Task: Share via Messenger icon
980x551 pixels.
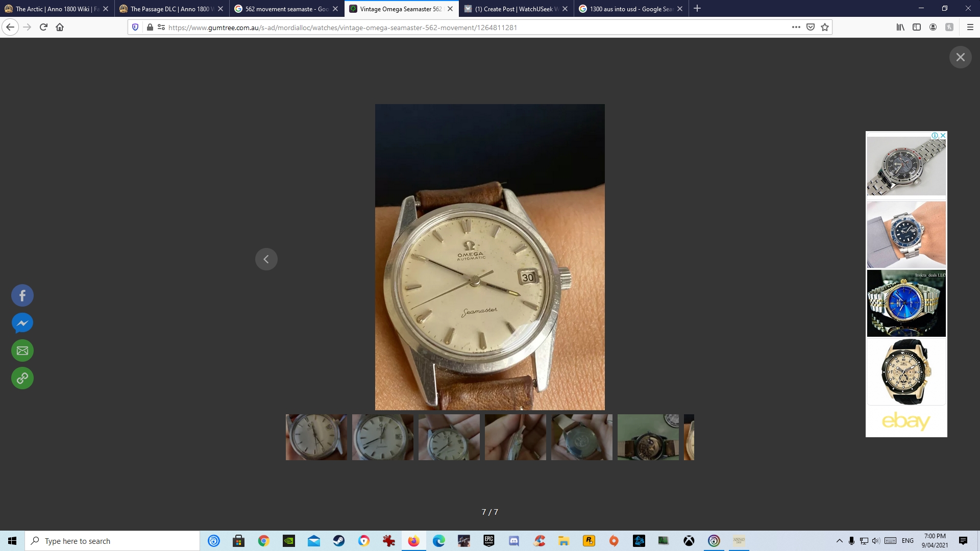Action: tap(22, 323)
